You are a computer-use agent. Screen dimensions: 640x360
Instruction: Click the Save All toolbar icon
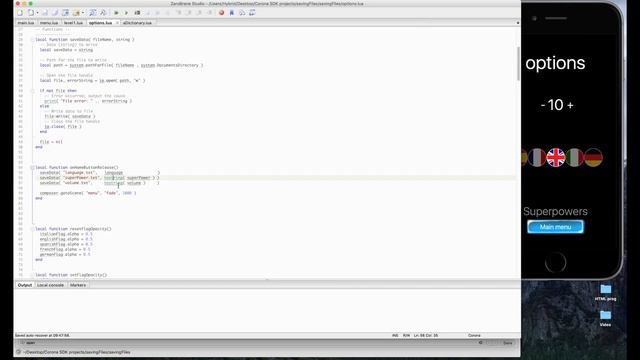click(55, 13)
